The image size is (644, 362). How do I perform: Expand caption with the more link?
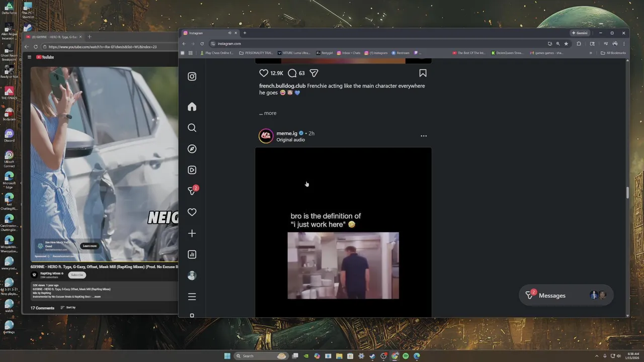coord(270,113)
